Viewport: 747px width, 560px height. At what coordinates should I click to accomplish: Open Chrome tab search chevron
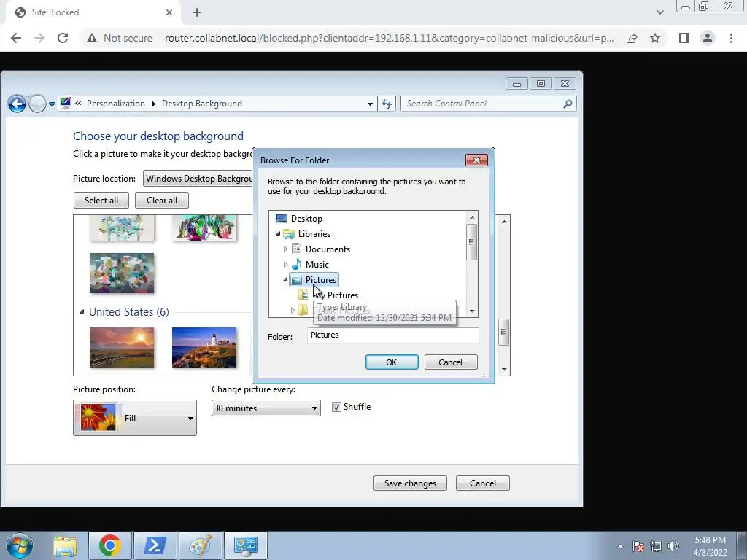(x=659, y=12)
